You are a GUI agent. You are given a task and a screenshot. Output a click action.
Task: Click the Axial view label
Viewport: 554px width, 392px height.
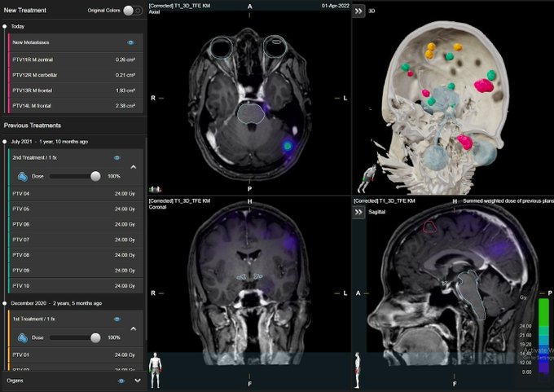[x=155, y=12]
